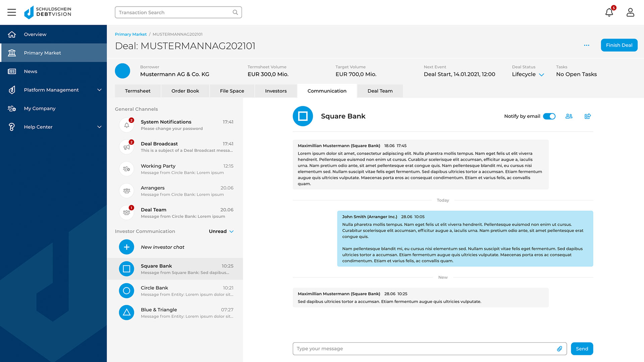
Task: Click the export chat icon
Action: click(x=588, y=116)
